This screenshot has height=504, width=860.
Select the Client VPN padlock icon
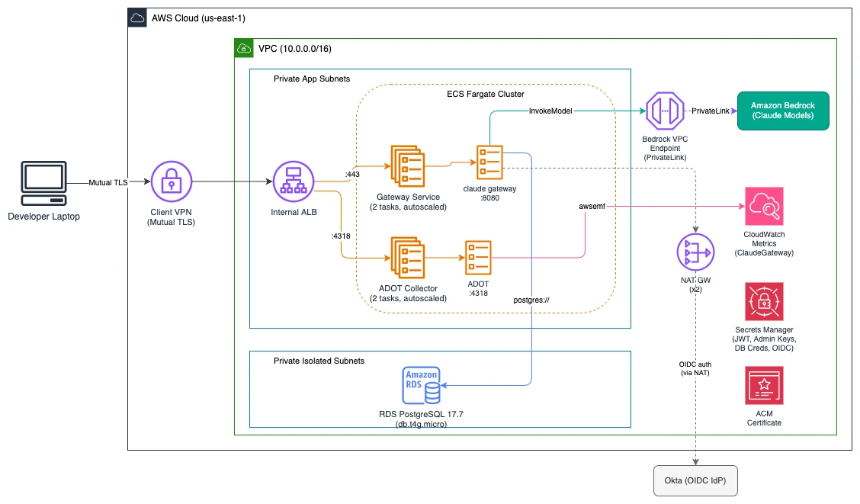pyautogui.click(x=171, y=181)
